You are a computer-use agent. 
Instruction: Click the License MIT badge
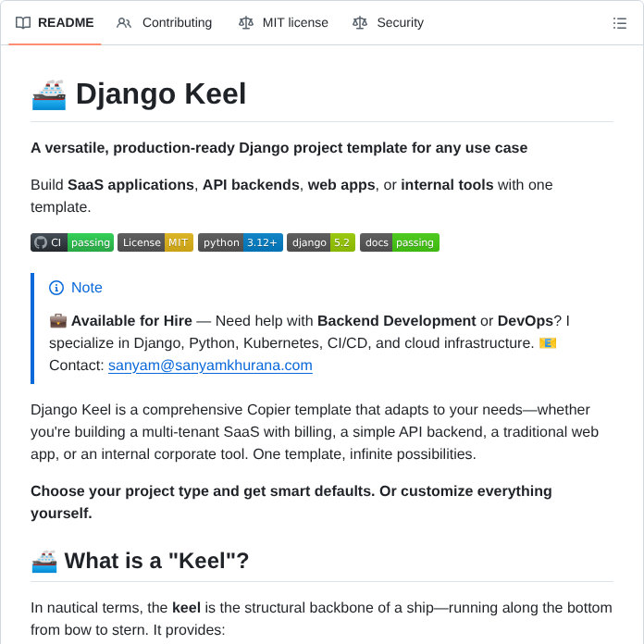tap(155, 242)
